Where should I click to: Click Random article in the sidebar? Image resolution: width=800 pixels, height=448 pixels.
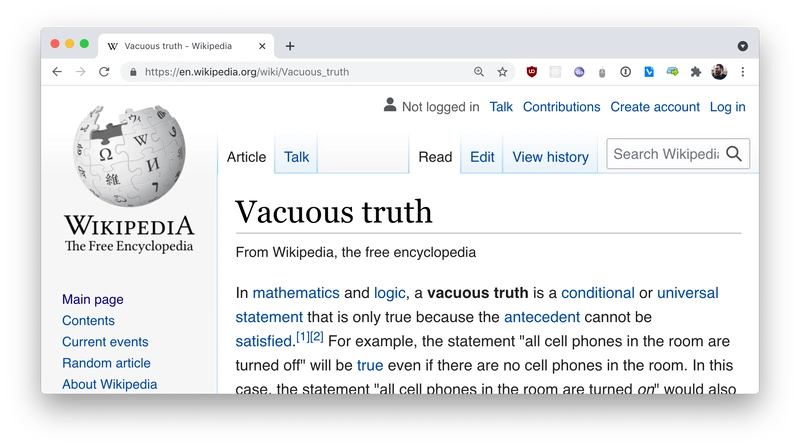tap(106, 363)
